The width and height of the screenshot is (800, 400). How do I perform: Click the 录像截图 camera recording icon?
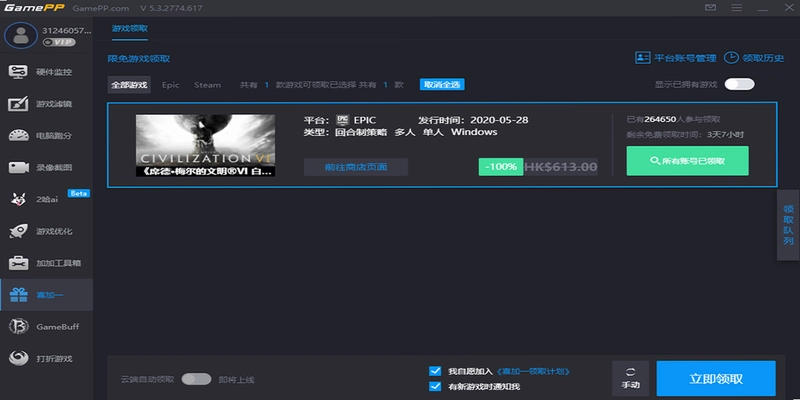click(x=18, y=167)
